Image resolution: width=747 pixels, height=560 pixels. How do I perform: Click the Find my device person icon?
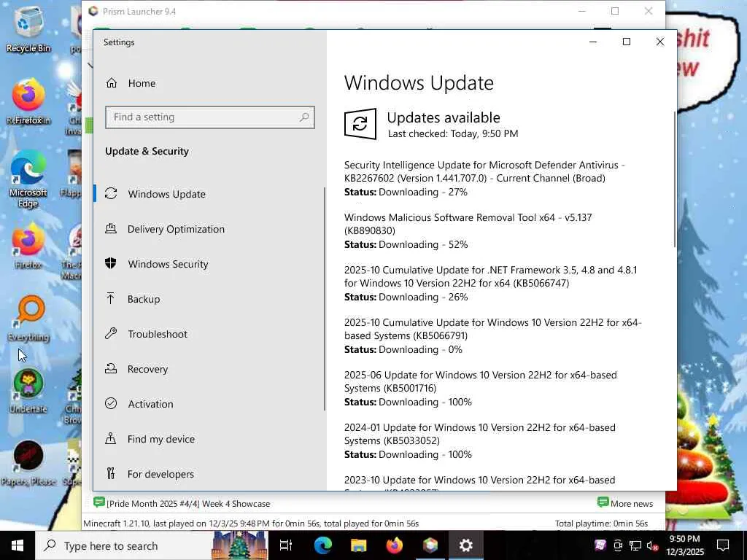coord(111,438)
